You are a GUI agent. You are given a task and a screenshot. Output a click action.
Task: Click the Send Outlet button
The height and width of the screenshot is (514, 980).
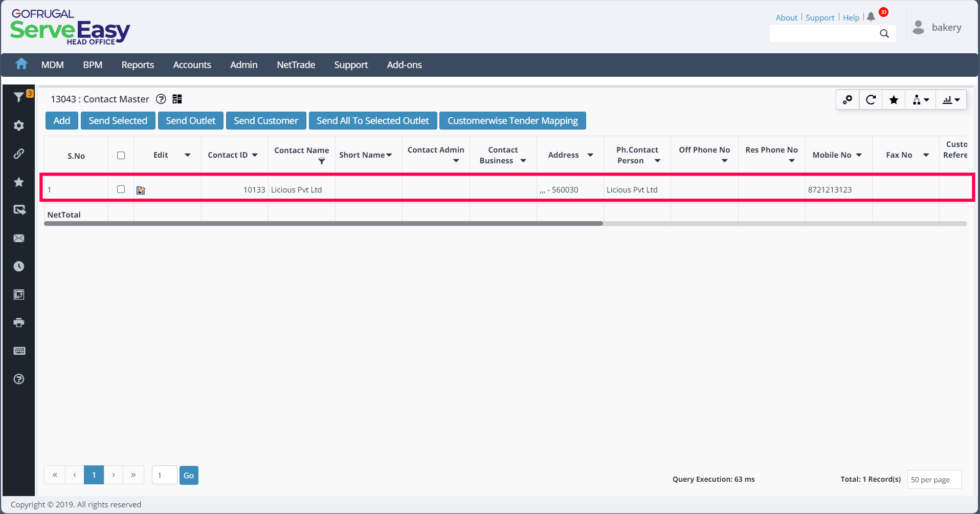(190, 121)
